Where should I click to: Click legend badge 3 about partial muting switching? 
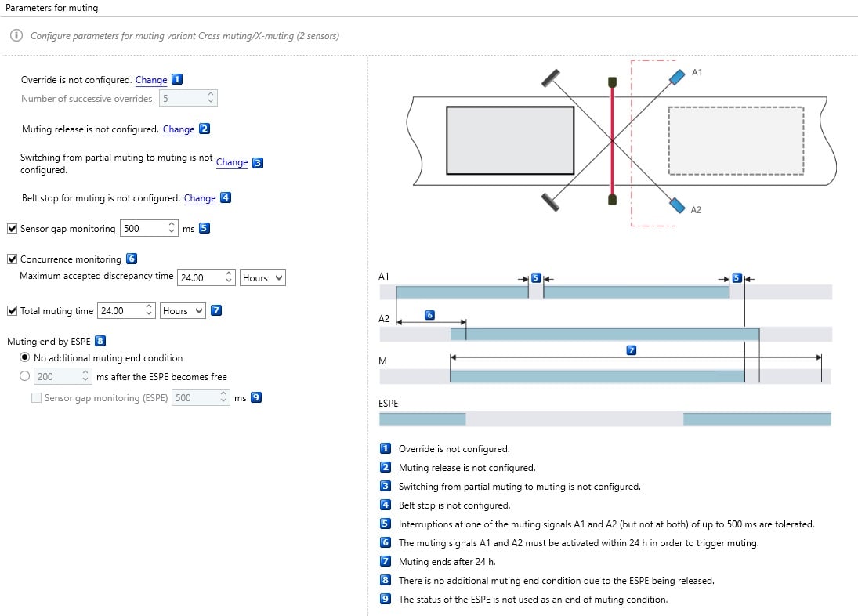(386, 486)
